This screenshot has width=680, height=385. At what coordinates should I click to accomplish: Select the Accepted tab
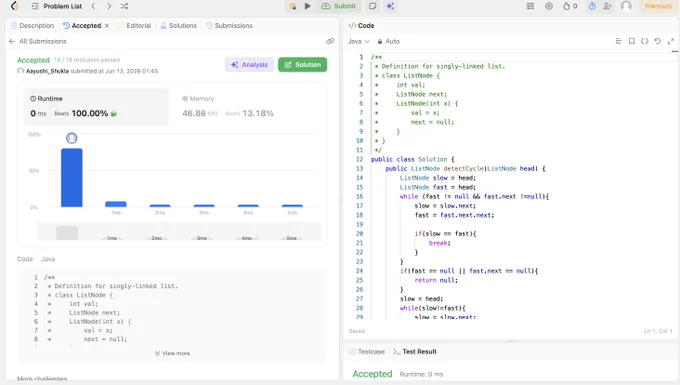point(82,26)
